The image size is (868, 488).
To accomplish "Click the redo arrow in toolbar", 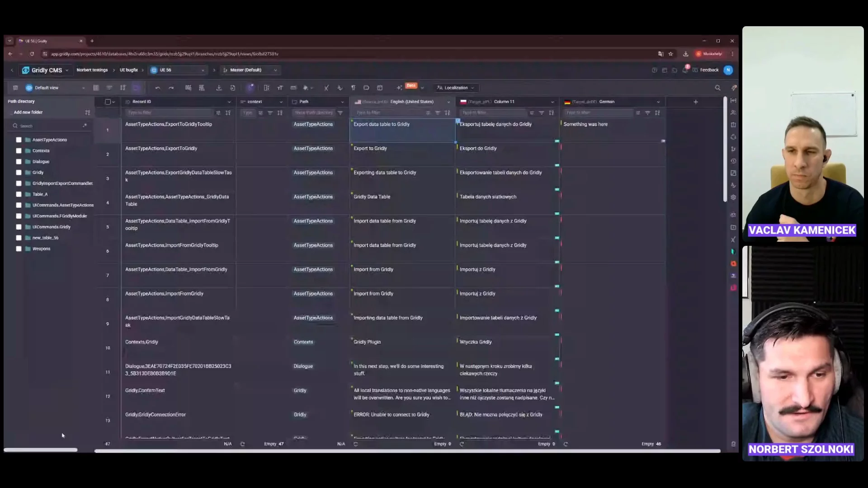I will [x=171, y=88].
